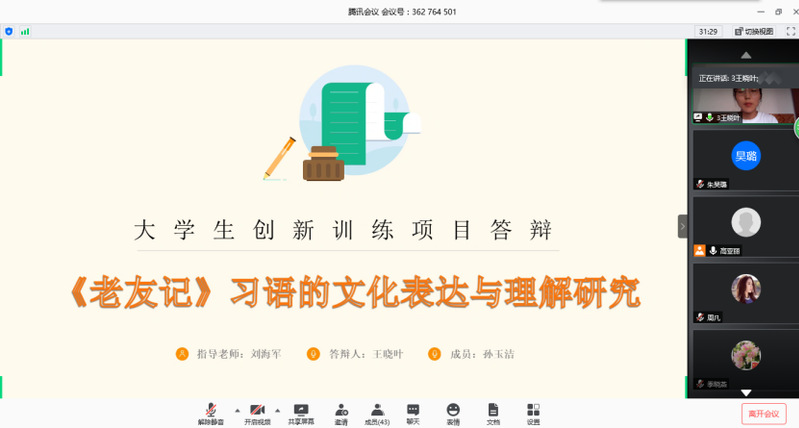
Task: Open the 文档 documents icon
Action: (x=493, y=413)
